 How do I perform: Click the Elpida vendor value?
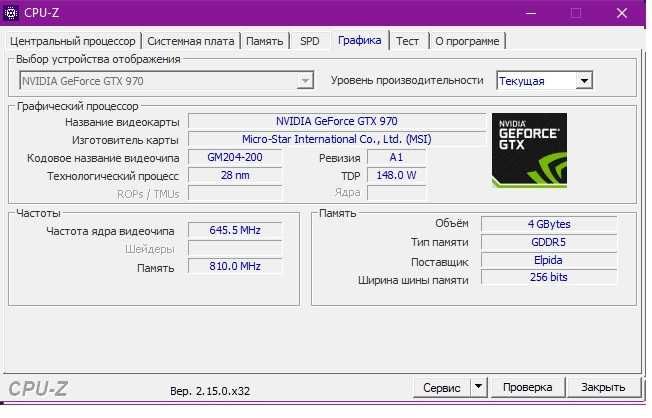(549, 260)
